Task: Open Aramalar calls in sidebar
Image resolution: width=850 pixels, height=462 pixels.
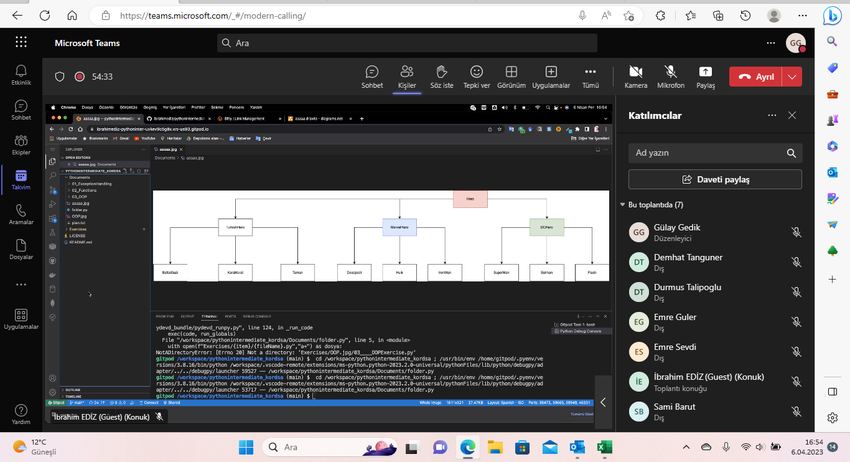Action: (21, 214)
